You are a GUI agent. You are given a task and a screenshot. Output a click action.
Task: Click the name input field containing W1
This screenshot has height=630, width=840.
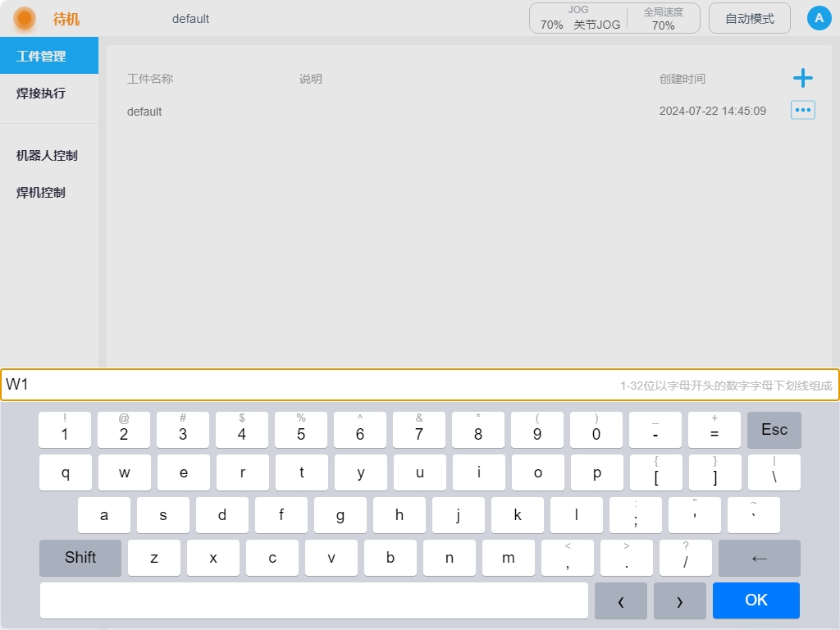312,385
